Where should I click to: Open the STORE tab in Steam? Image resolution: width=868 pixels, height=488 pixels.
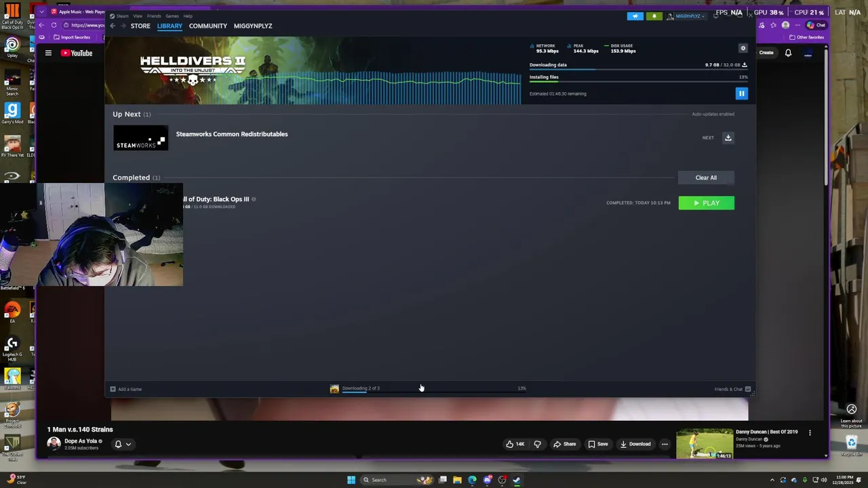click(140, 26)
